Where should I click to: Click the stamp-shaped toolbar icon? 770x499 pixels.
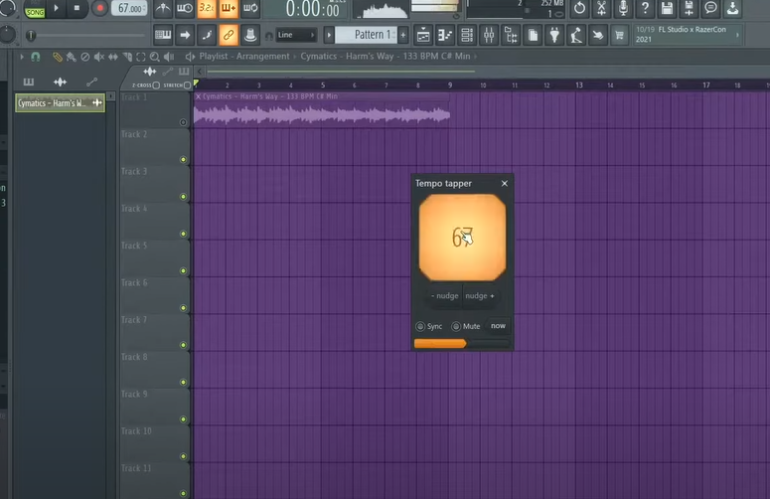(250, 35)
